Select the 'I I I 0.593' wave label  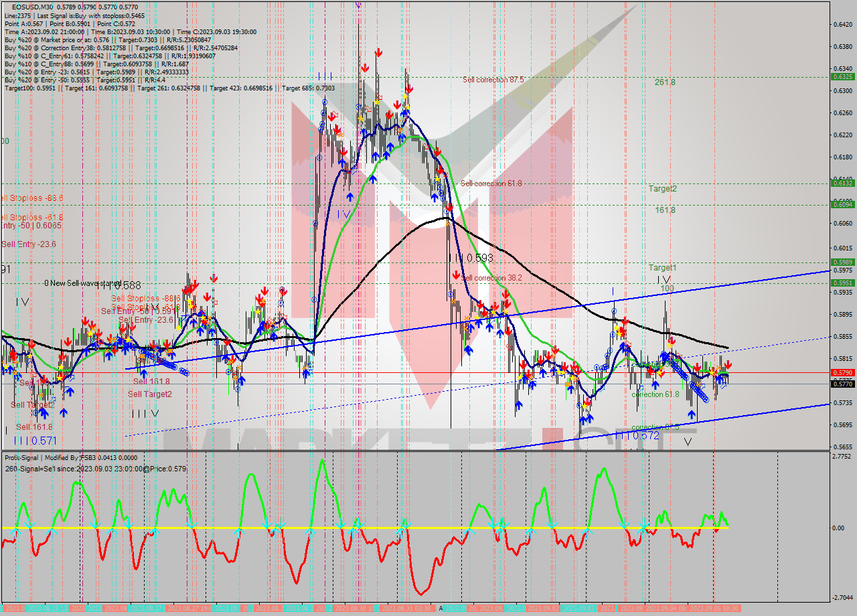tap(471, 258)
